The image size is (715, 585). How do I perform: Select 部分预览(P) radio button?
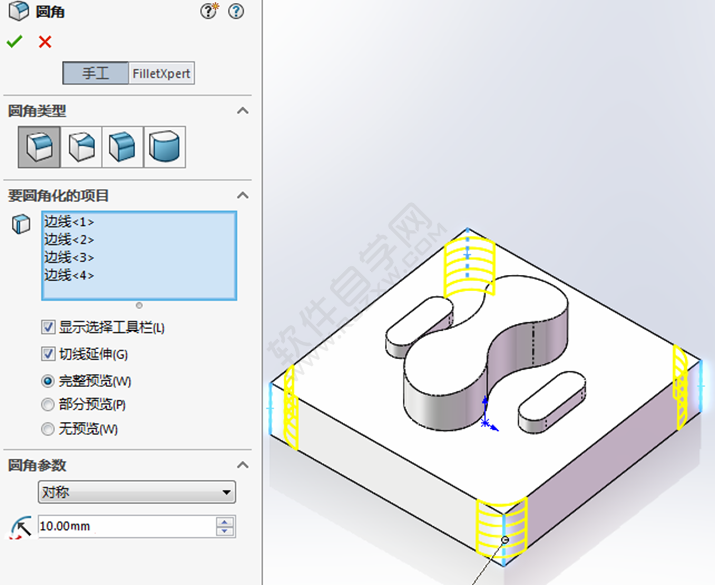click(47, 405)
